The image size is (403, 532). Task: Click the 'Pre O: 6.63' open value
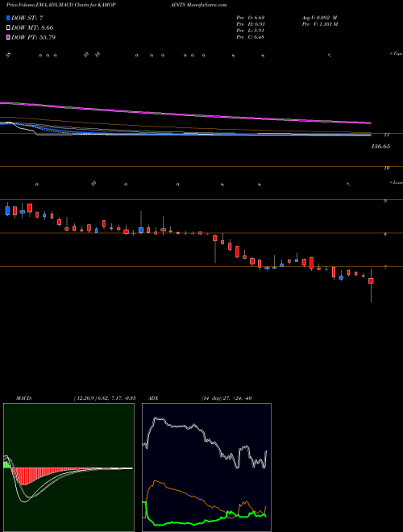[x=251, y=18]
